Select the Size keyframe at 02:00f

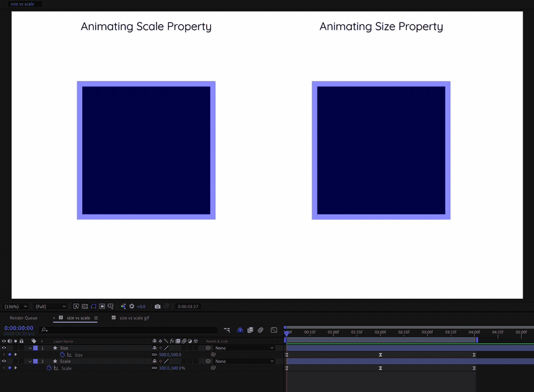pos(380,355)
